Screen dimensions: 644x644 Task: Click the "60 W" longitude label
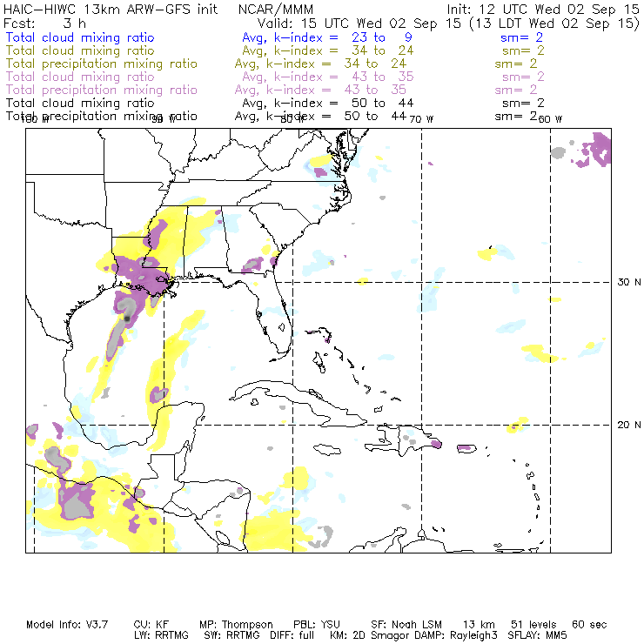[x=550, y=119]
